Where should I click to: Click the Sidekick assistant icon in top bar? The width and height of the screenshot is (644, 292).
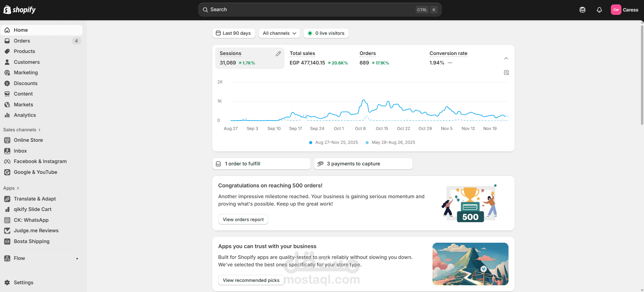pos(583,10)
